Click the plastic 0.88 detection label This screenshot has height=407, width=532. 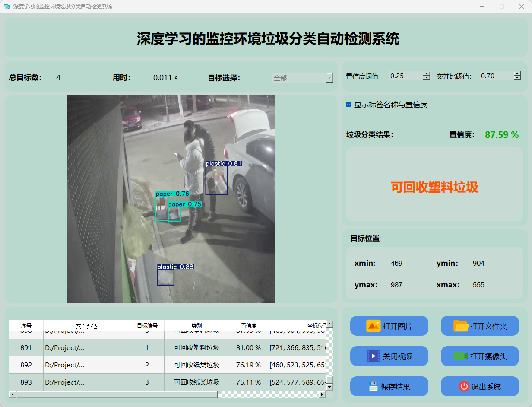click(175, 267)
